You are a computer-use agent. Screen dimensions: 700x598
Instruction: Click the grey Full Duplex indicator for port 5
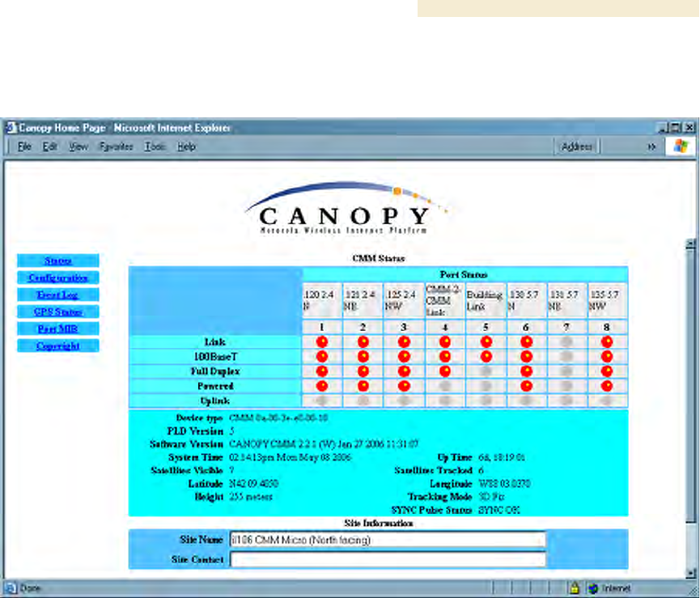[x=486, y=371]
